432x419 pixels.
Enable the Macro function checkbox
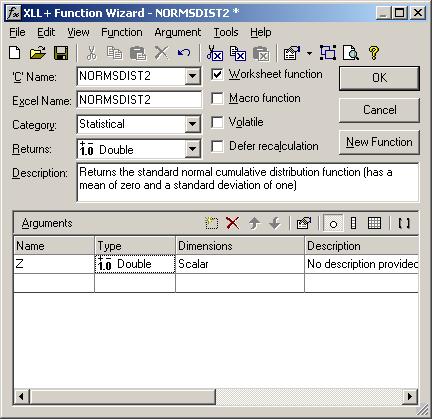coord(217,98)
